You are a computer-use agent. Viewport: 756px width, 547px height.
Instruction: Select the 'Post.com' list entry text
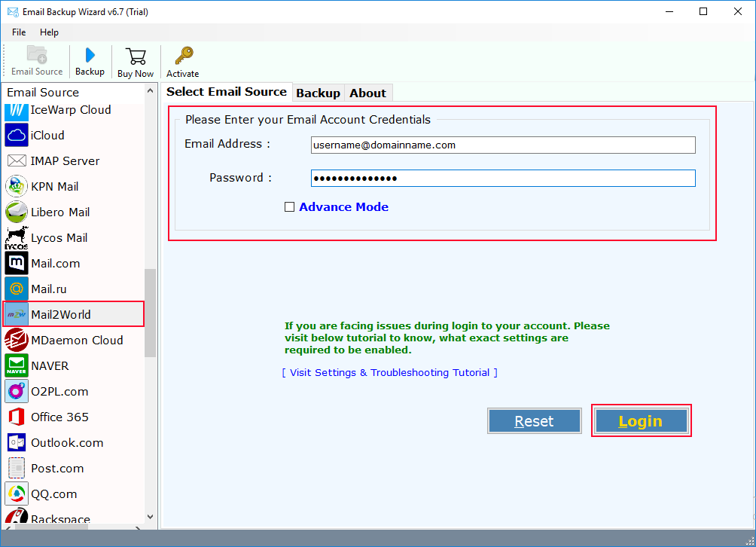click(57, 469)
